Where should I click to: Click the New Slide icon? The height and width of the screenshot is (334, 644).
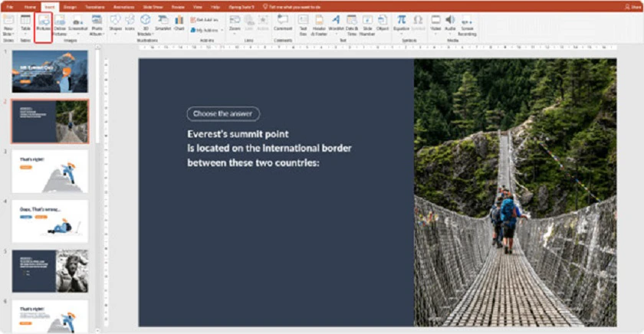[8, 21]
